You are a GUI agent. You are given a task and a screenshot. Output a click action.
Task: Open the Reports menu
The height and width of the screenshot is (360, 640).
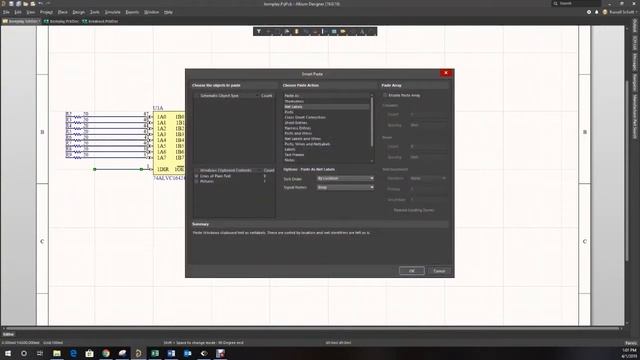tap(132, 12)
